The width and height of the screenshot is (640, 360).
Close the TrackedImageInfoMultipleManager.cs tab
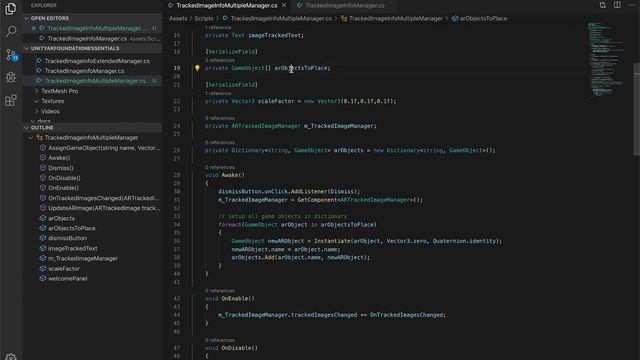(284, 5)
